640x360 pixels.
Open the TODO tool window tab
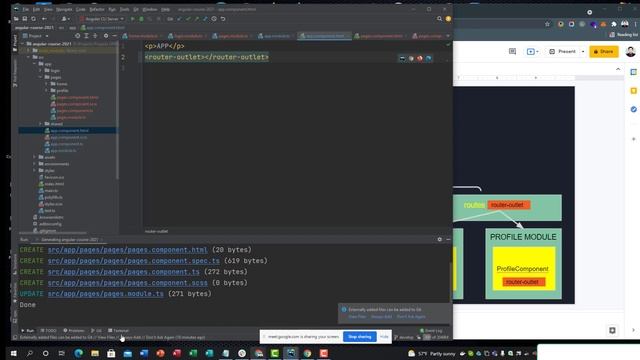tap(49, 331)
